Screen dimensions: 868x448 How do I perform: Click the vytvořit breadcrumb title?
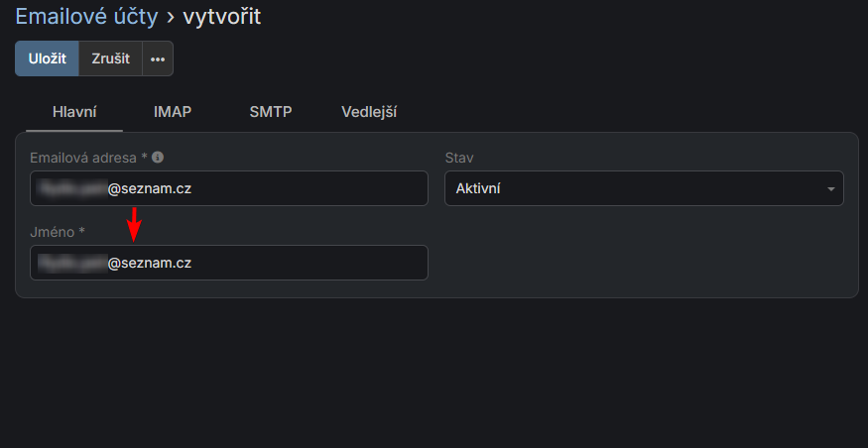pyautogui.click(x=222, y=17)
